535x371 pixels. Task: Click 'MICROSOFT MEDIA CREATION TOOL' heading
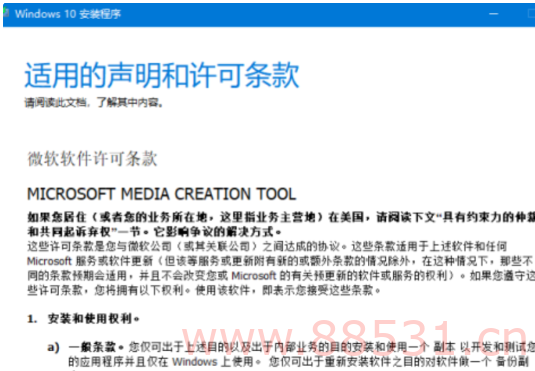coord(161,194)
